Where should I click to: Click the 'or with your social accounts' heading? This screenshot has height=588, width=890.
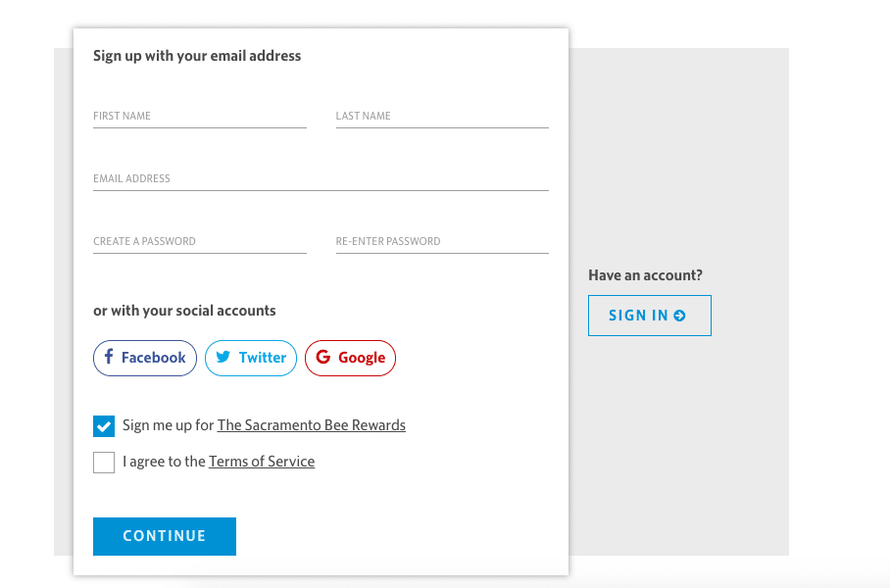(x=184, y=311)
